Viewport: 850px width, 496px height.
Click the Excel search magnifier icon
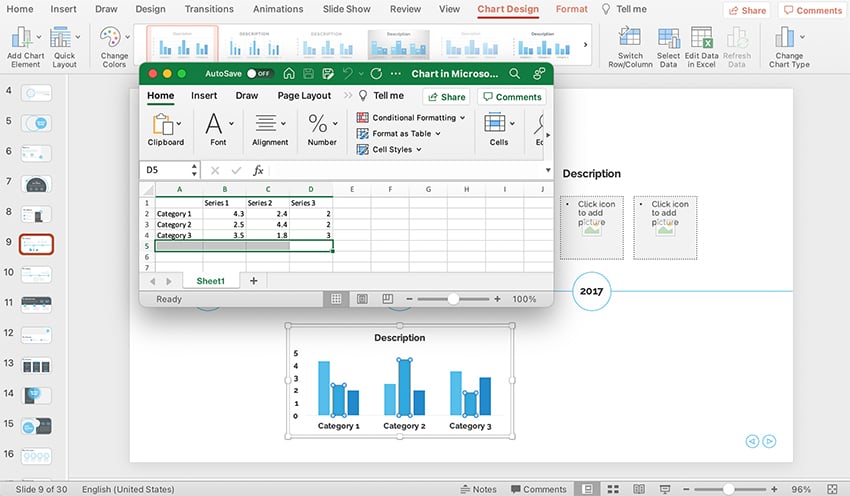point(514,74)
